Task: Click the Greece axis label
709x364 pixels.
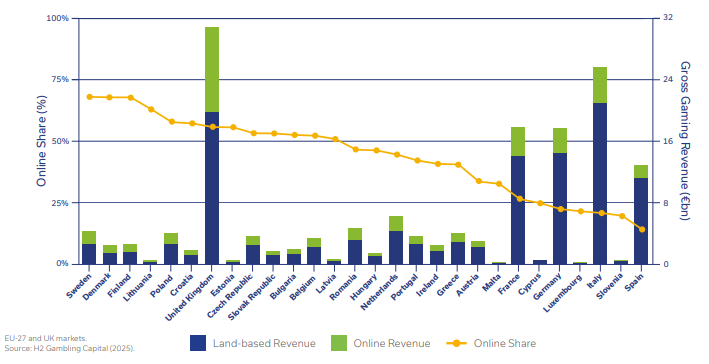Action: pyautogui.click(x=448, y=285)
